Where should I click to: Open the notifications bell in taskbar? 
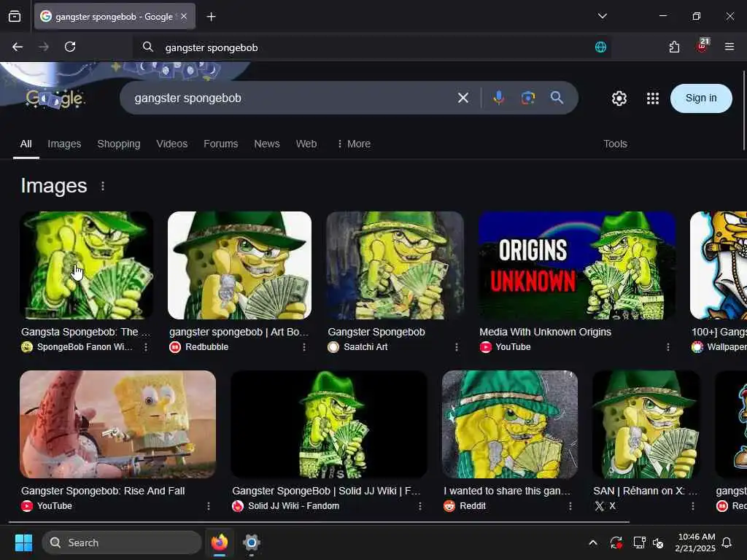click(x=727, y=542)
